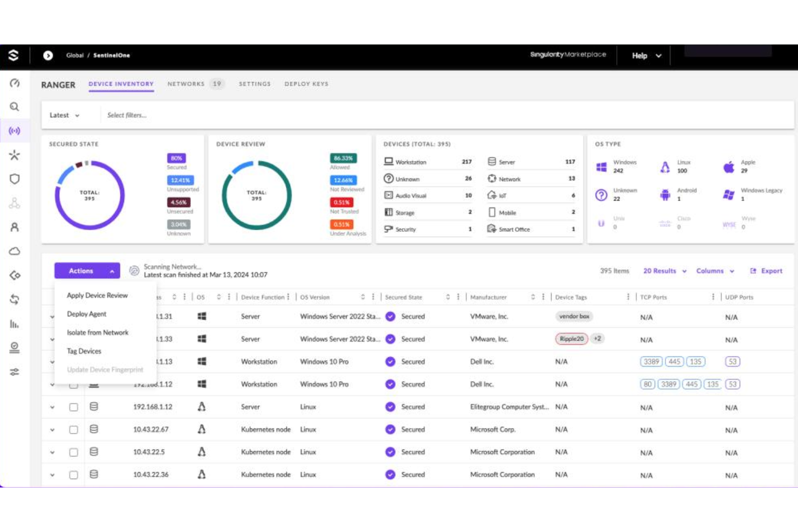Check the checkbox for device 192.168.1.12 Linux server
The height and width of the screenshot is (532, 798).
tap(74, 407)
